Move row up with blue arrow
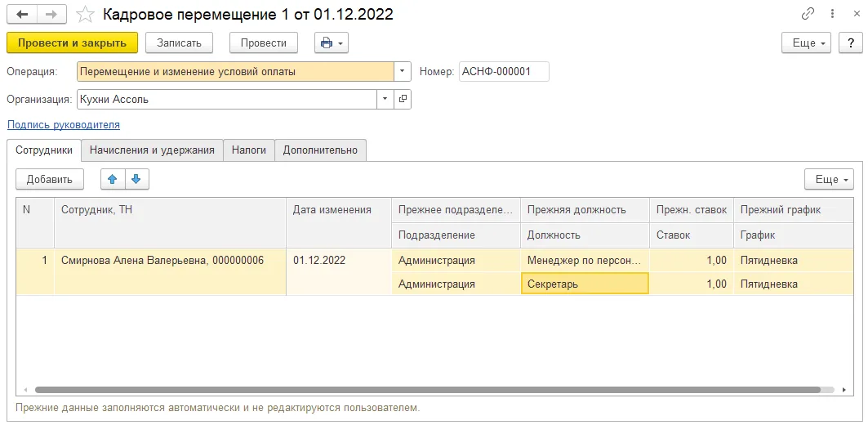 coord(113,179)
